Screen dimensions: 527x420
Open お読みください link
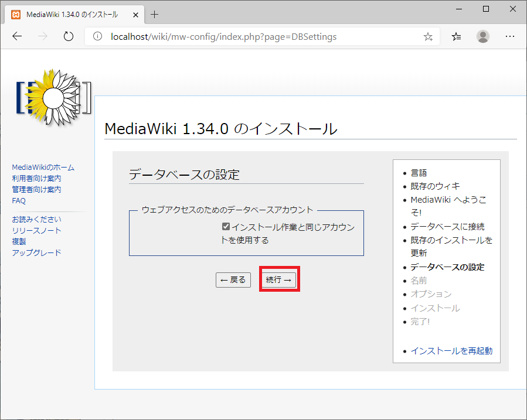pos(36,219)
